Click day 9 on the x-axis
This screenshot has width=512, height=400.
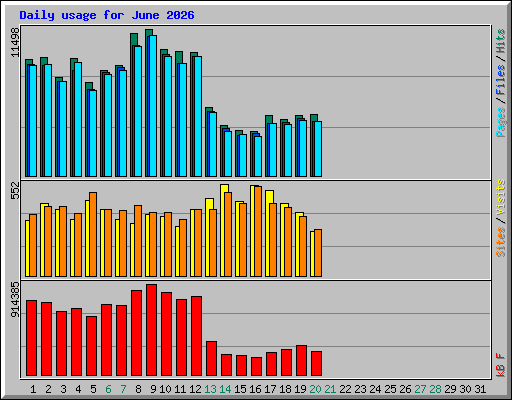click(x=153, y=389)
